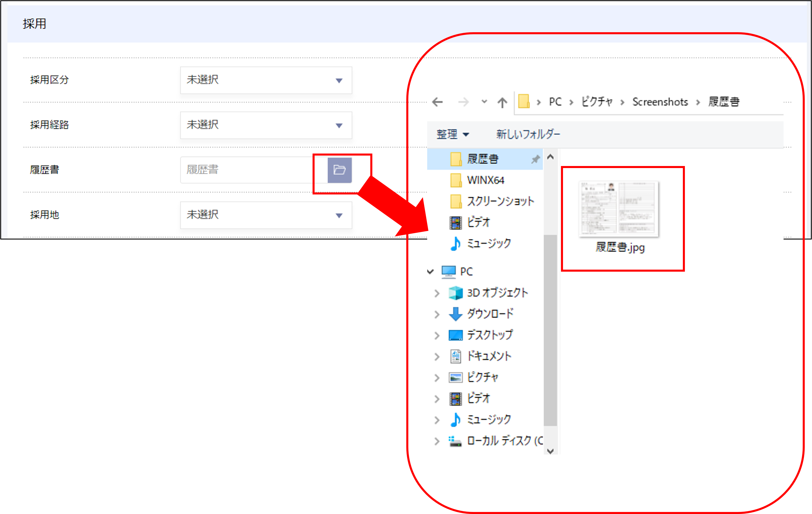
Task: Open the 採用区分 dropdown
Action: (x=266, y=80)
